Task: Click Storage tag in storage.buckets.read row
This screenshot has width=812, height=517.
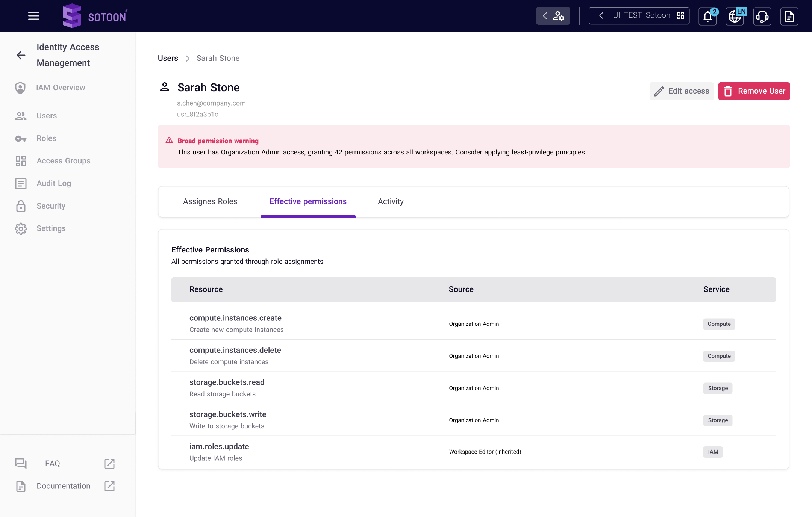Action: [x=718, y=388]
